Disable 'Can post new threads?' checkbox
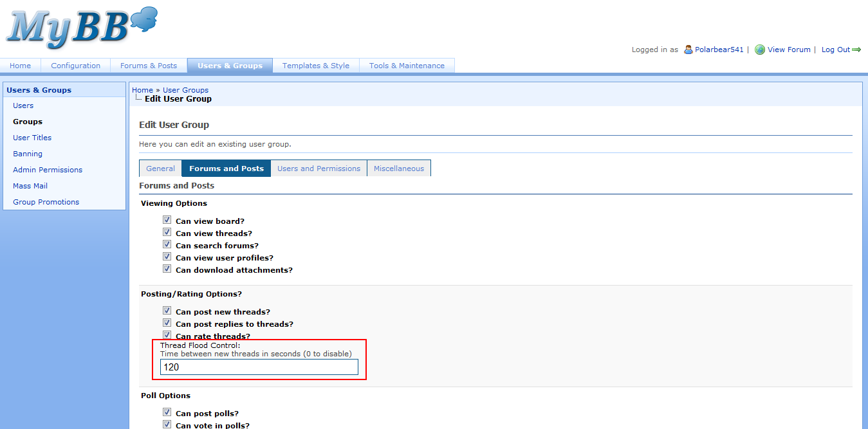Image resolution: width=868 pixels, height=429 pixels. (x=167, y=311)
